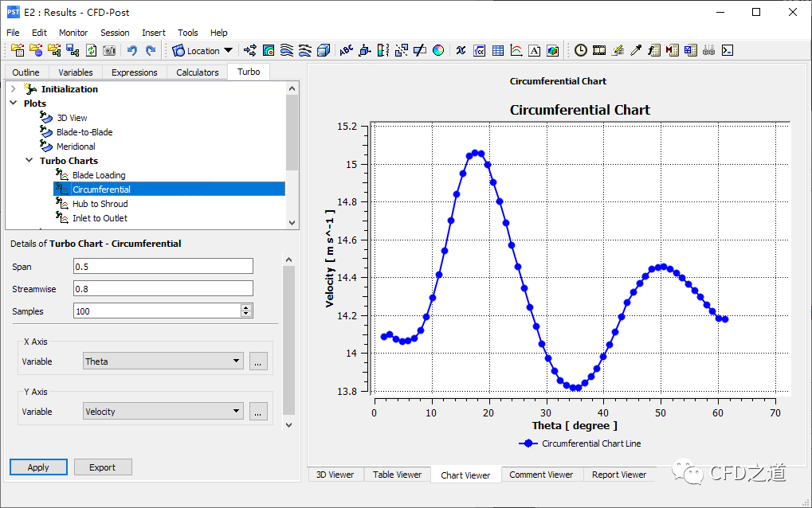Click the Export button
Image resolution: width=812 pixels, height=508 pixels.
[x=103, y=467]
